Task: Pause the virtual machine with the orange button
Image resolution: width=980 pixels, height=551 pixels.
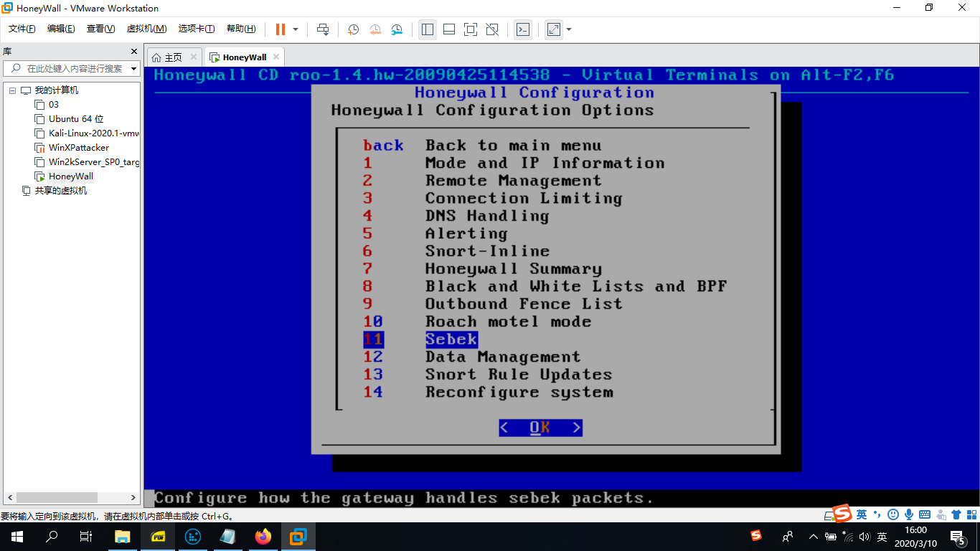Action: (x=280, y=29)
